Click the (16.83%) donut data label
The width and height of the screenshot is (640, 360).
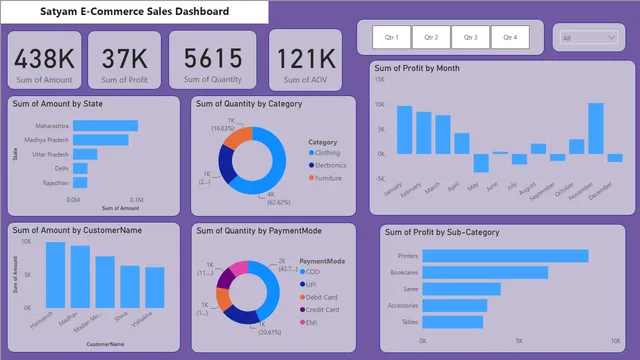223,128
